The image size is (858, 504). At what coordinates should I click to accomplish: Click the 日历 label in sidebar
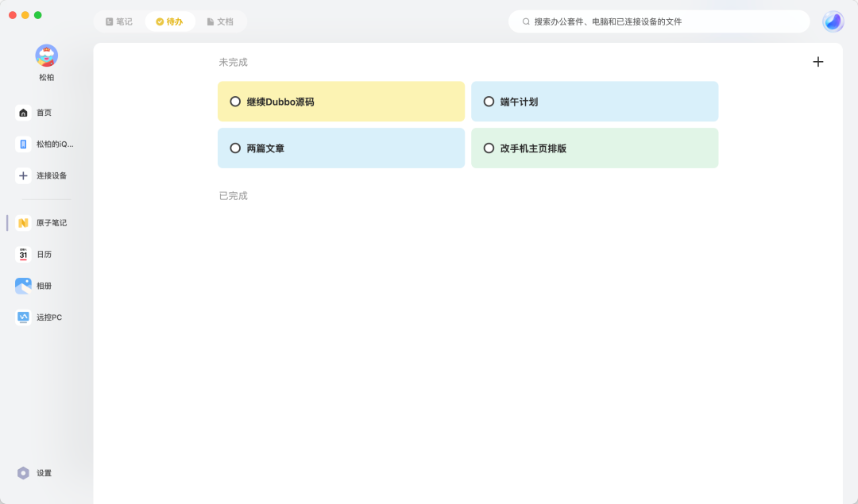tap(44, 254)
